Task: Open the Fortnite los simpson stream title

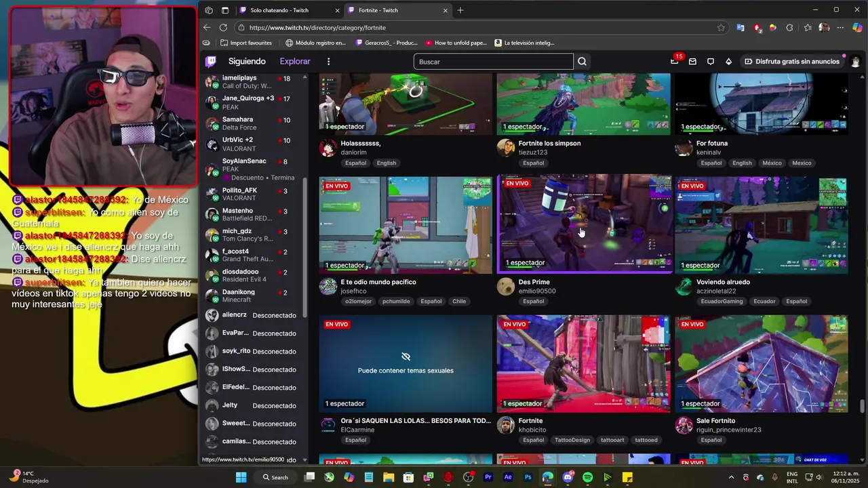Action: (x=549, y=144)
